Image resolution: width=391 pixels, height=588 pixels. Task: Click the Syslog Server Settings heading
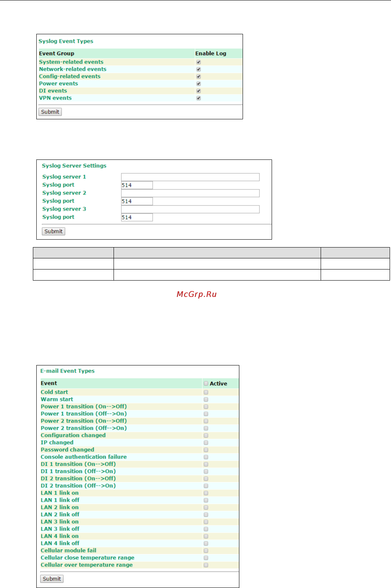(x=74, y=166)
